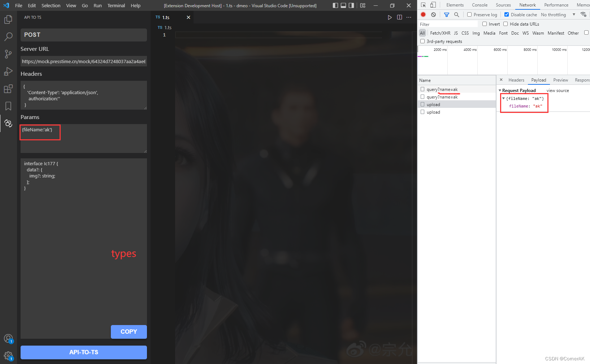Open the Extensions panel
The image size is (590, 364).
point(8,89)
